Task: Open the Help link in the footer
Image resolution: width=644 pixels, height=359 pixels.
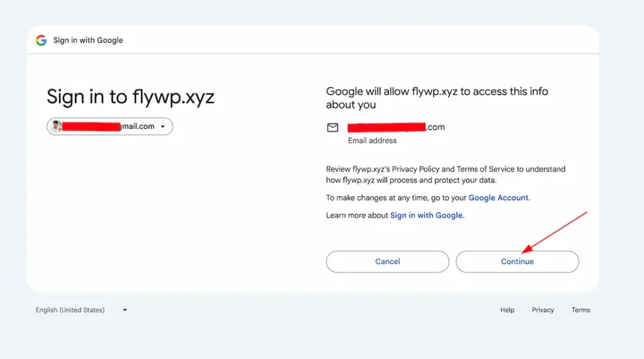Action: [507, 310]
